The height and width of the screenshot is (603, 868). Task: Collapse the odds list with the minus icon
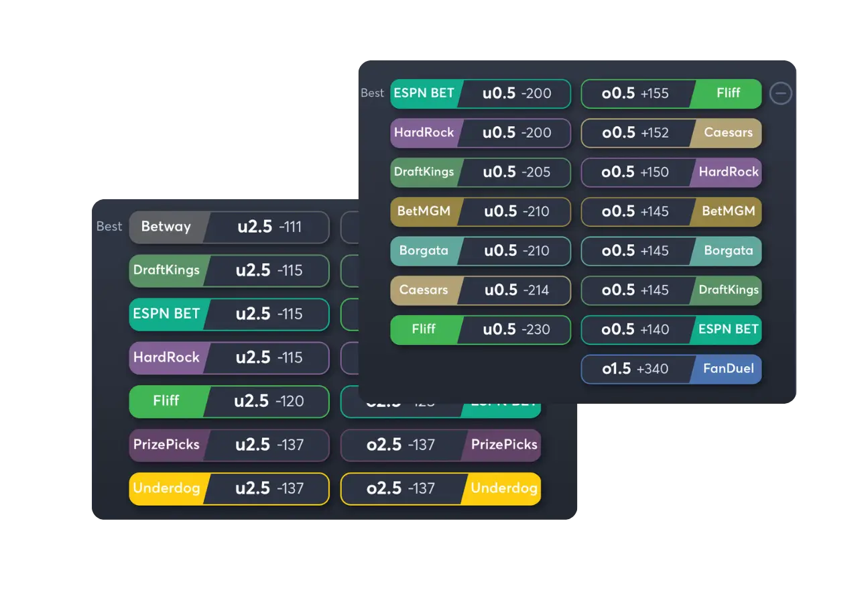781,93
